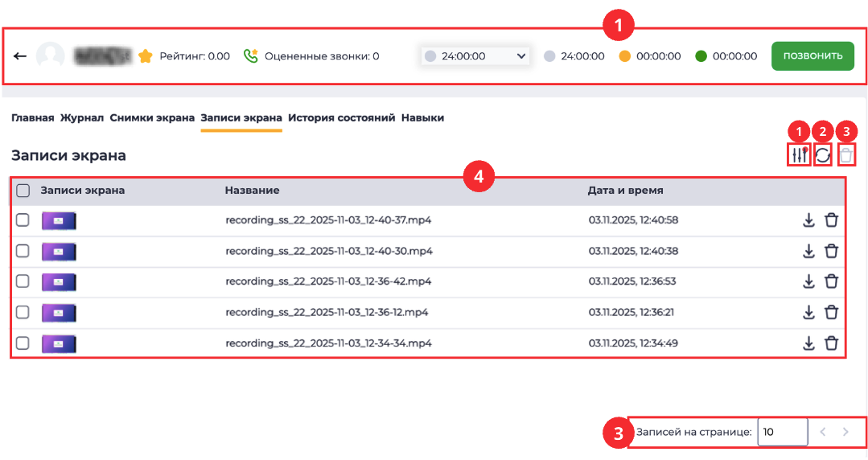Click the user avatar picture

pos(51,56)
